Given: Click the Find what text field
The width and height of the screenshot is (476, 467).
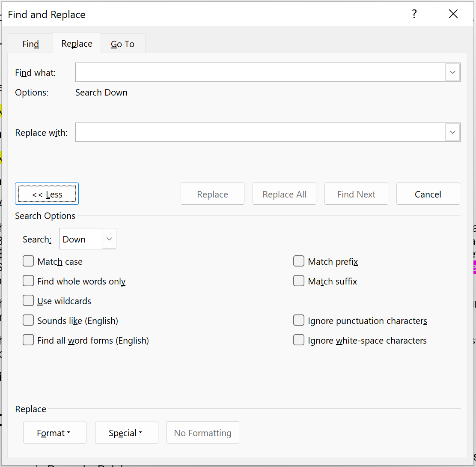Looking at the screenshot, I should tap(260, 72).
